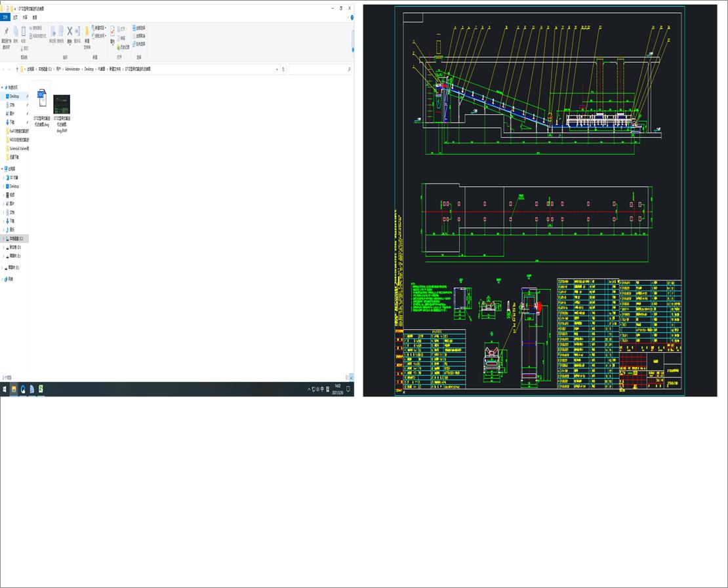
Task: Open the address bar history dropdown arrow
Action: click(x=277, y=69)
